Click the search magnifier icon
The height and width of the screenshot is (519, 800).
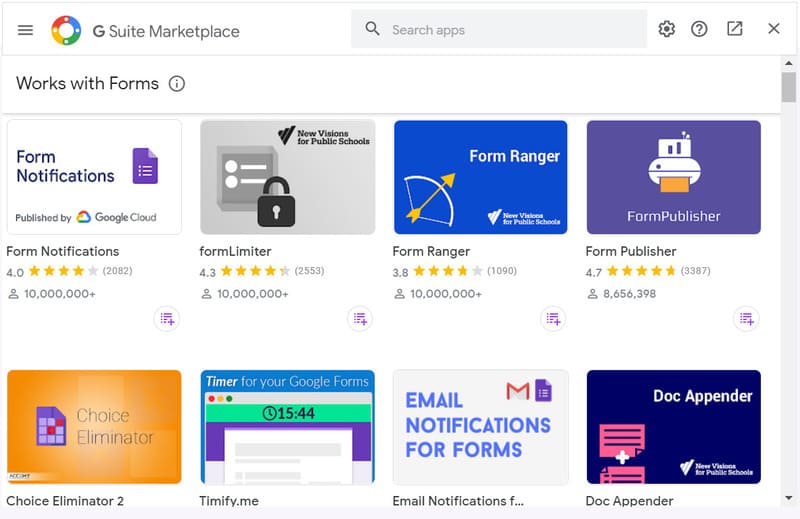pyautogui.click(x=372, y=29)
